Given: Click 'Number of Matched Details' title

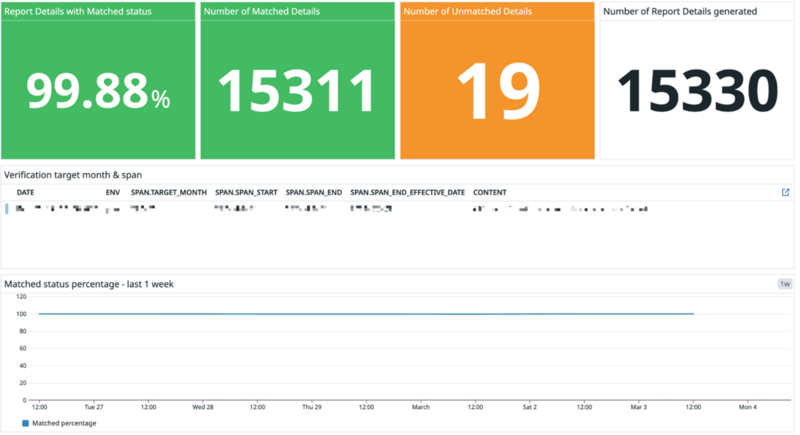Looking at the screenshot, I should (262, 11).
